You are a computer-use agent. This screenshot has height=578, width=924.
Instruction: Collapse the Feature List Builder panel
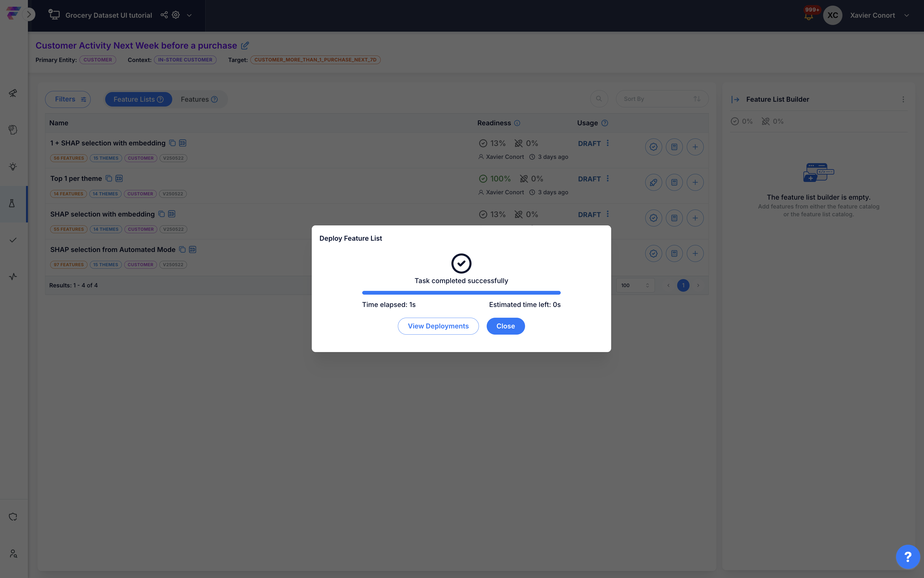[x=735, y=99]
